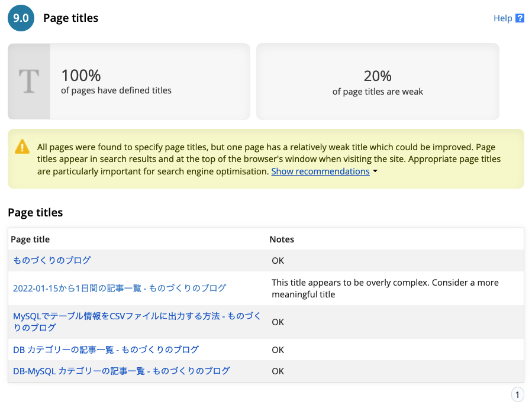Open the MySQLでテーブル情報をCSVファイルに出力する方法 link
The image size is (532, 408).
(x=137, y=322)
